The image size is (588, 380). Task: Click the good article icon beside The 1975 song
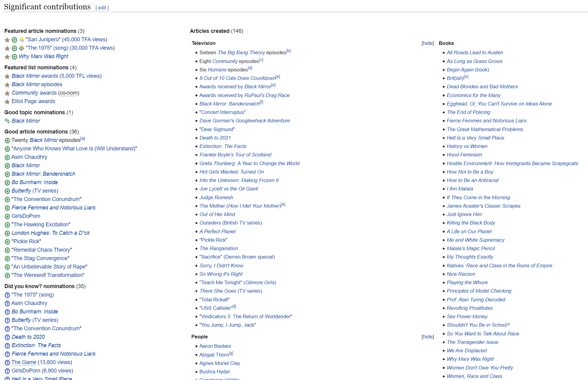(x=14, y=48)
